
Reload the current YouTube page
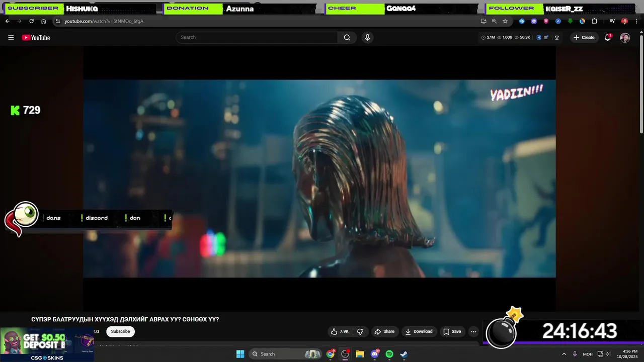click(31, 21)
